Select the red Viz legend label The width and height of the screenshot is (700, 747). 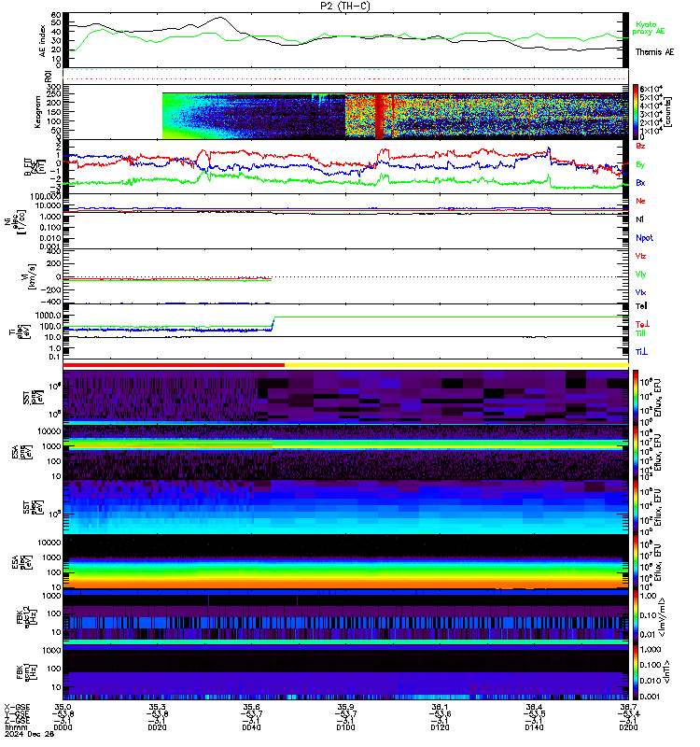[640, 256]
